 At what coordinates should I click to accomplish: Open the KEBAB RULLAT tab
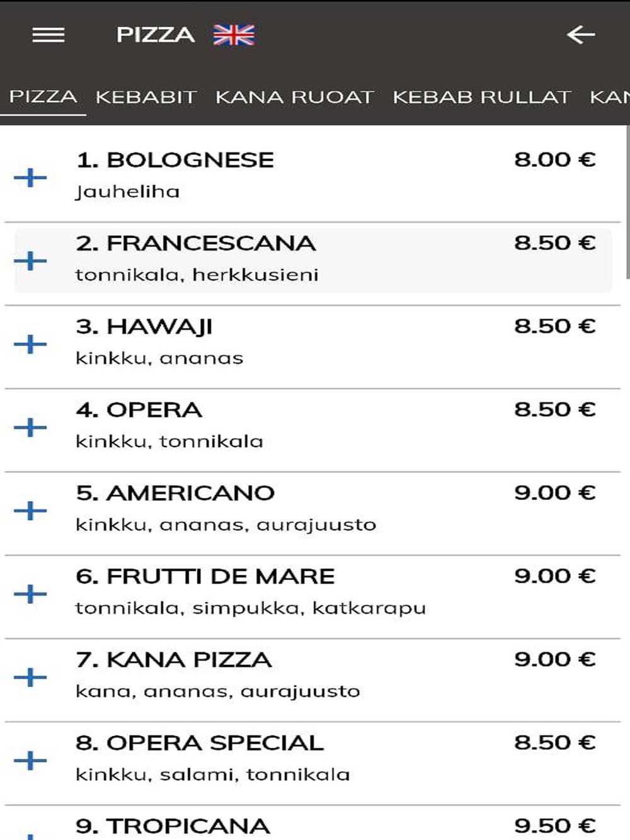click(482, 98)
